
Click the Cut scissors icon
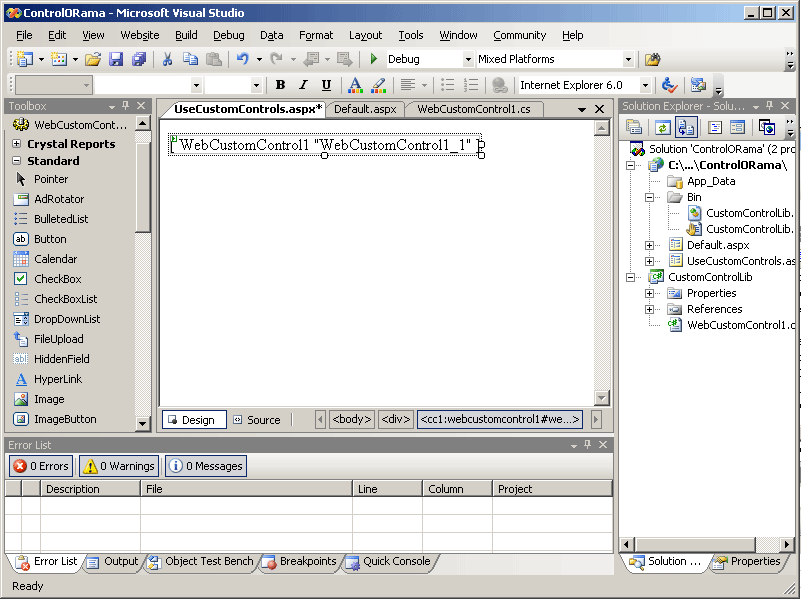point(168,60)
